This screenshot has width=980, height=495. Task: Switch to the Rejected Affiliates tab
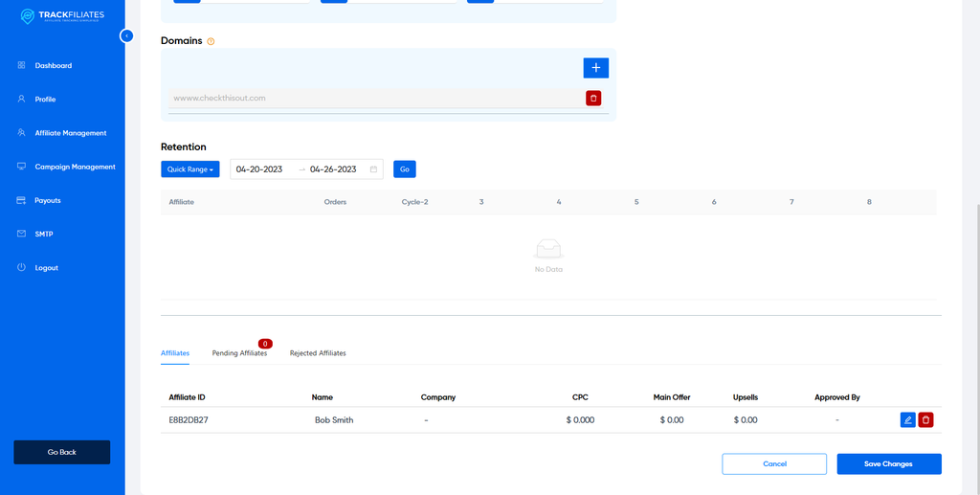point(318,353)
